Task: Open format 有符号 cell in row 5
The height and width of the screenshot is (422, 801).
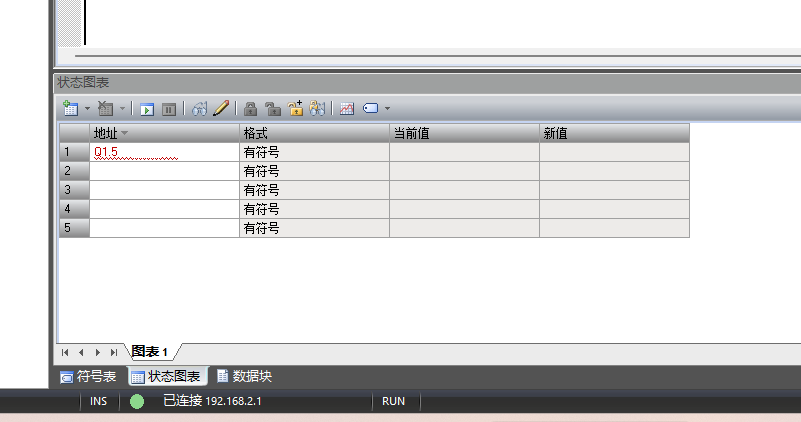Action: pos(314,228)
